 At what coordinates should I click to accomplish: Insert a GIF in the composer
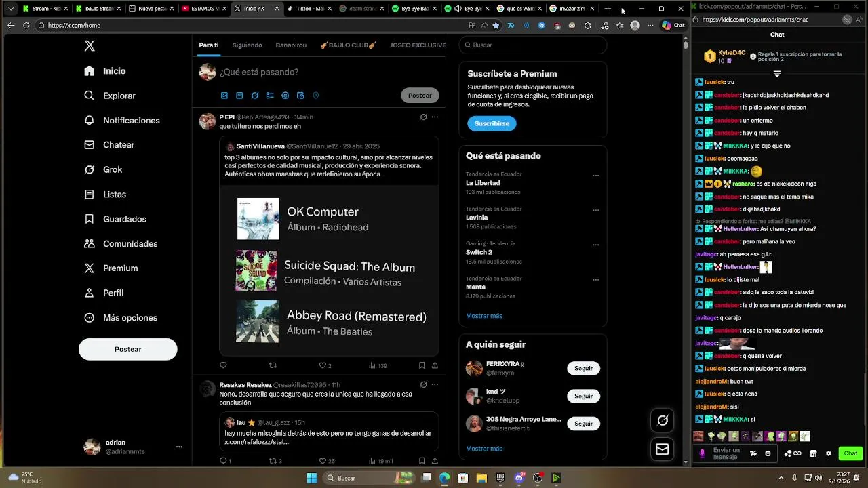click(239, 96)
